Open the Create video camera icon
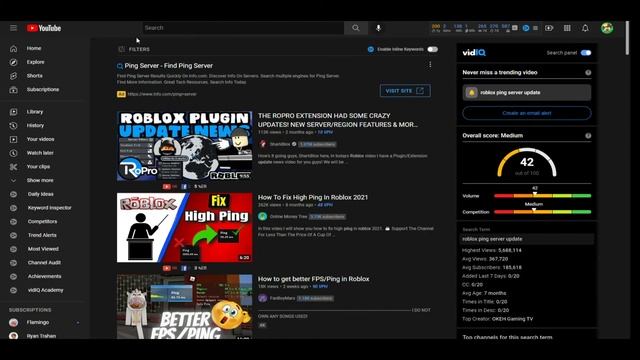 click(x=549, y=28)
